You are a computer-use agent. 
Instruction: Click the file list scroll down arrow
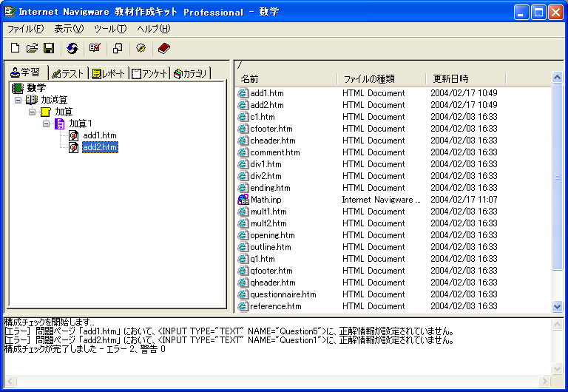coord(558,306)
